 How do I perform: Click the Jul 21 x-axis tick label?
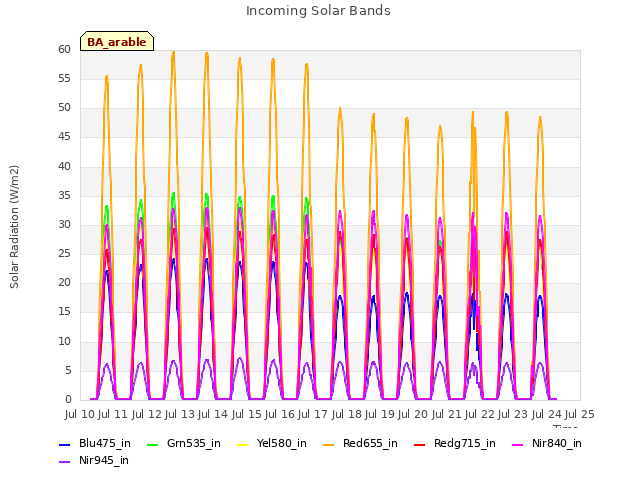tap(446, 414)
